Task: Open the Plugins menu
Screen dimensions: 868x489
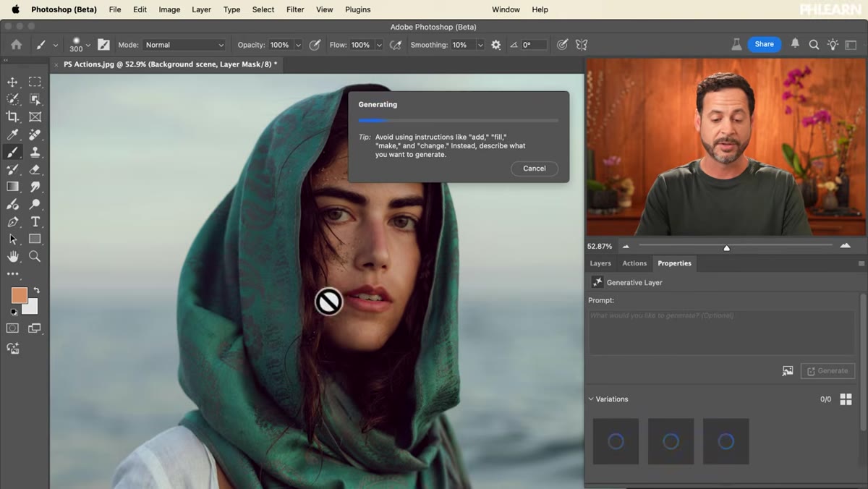Action: (x=357, y=9)
